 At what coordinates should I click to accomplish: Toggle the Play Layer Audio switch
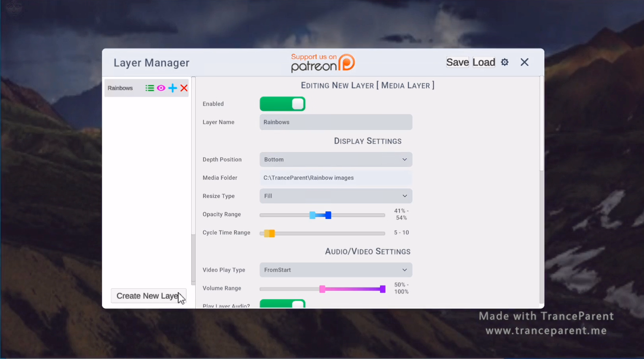[x=282, y=304]
